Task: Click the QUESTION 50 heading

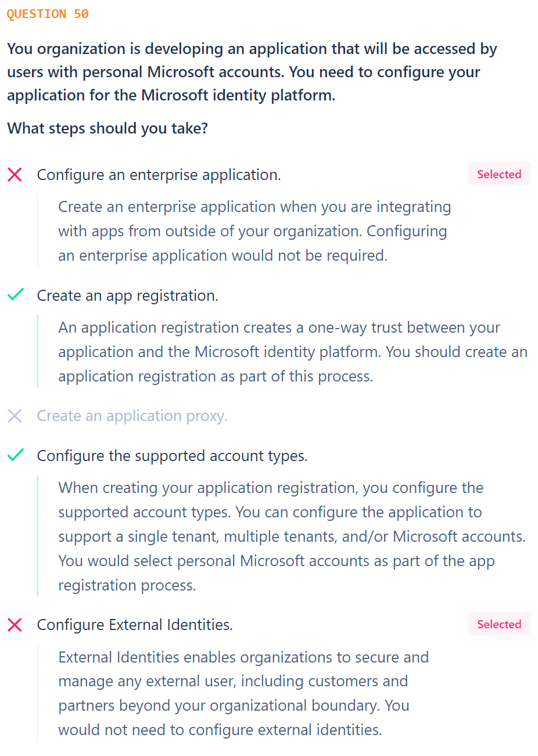Action: (x=48, y=14)
